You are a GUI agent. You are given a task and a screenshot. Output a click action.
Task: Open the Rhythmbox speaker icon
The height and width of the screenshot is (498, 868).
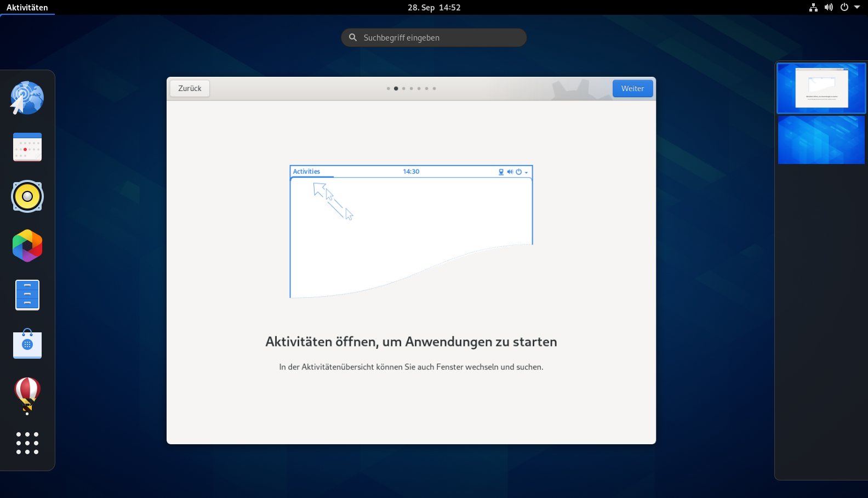27,196
